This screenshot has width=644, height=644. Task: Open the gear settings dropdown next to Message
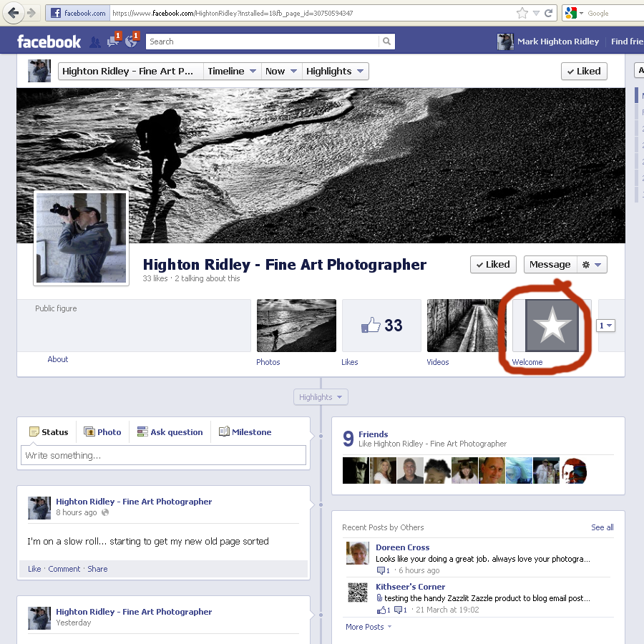[x=592, y=265]
